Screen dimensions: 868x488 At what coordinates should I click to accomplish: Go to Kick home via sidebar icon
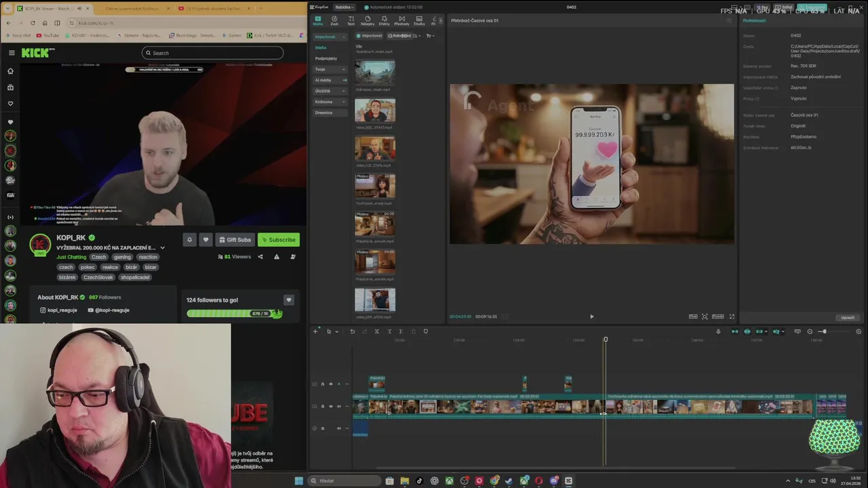point(10,71)
